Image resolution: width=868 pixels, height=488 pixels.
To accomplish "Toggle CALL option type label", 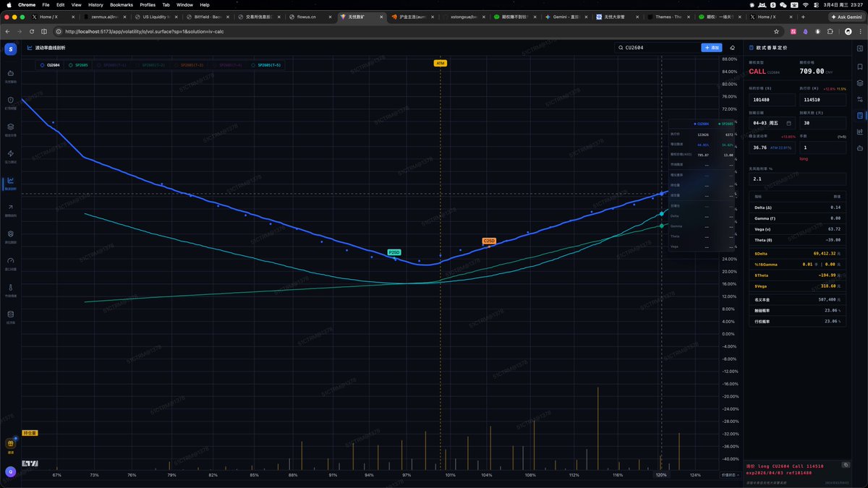I will 757,72.
